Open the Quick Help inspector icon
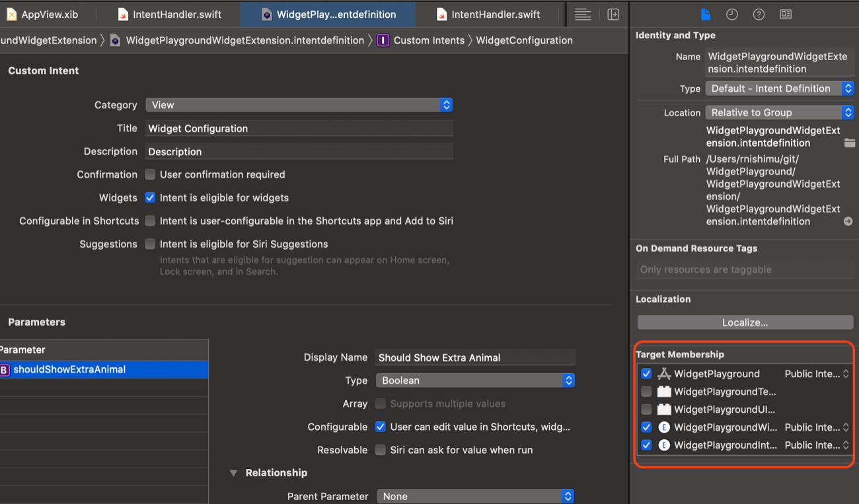 [x=759, y=15]
